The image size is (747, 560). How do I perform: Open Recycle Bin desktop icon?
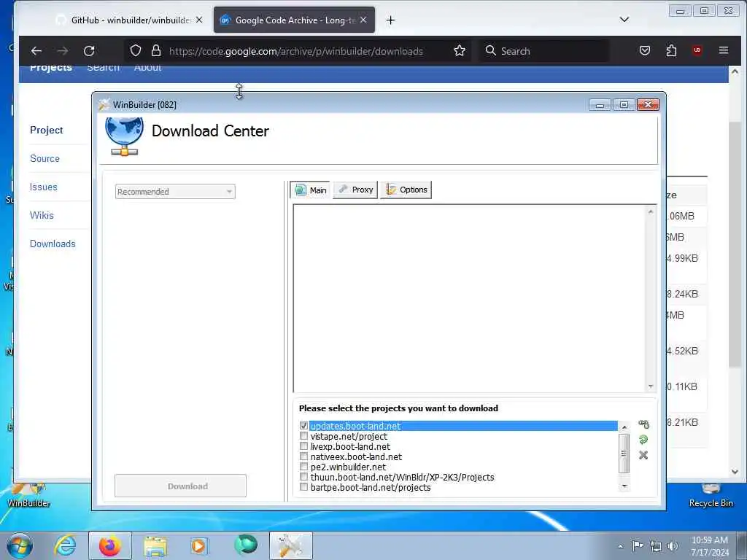click(711, 495)
